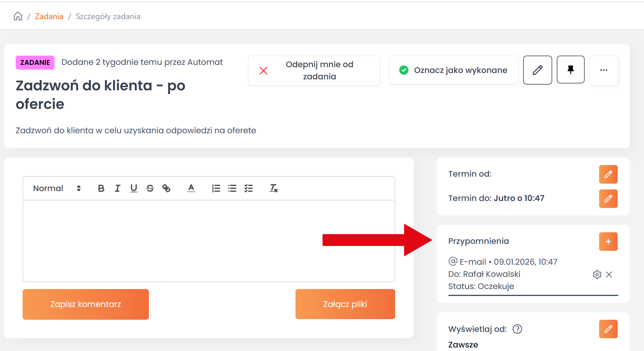Screen dimensions: 644x351
Task: Open the text color picker
Action: pyautogui.click(x=191, y=189)
